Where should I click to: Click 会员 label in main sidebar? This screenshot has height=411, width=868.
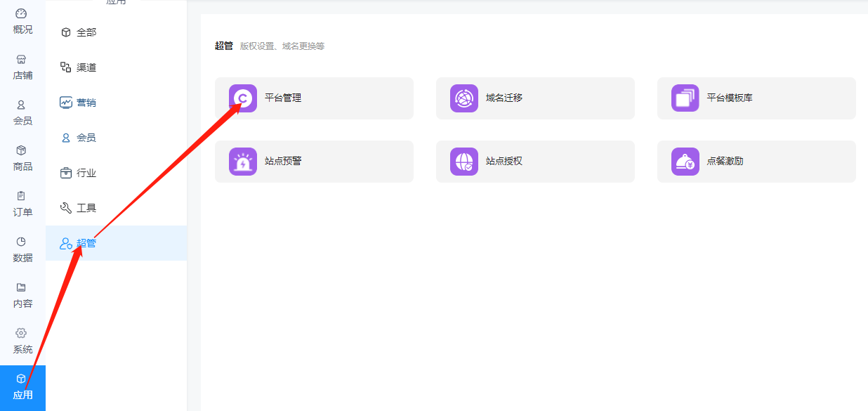(22, 121)
